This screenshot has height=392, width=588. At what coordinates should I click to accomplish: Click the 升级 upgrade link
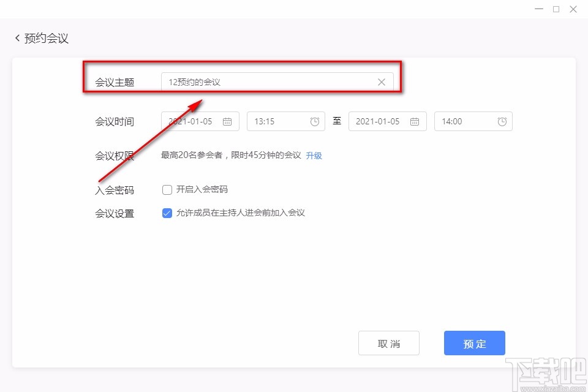point(314,156)
